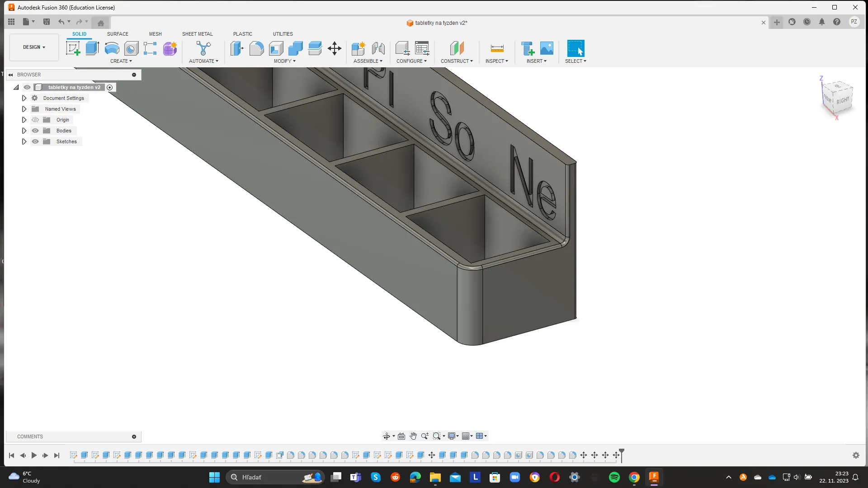Toggle visibility of Bodies folder

35,131
